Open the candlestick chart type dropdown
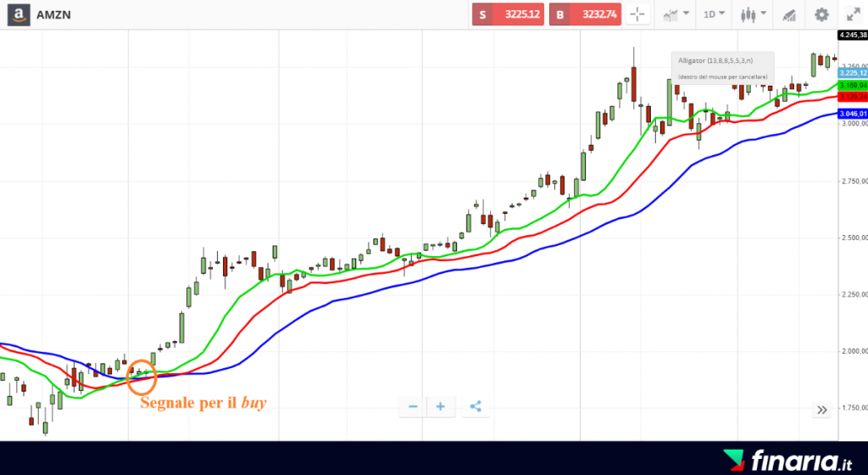 click(753, 14)
